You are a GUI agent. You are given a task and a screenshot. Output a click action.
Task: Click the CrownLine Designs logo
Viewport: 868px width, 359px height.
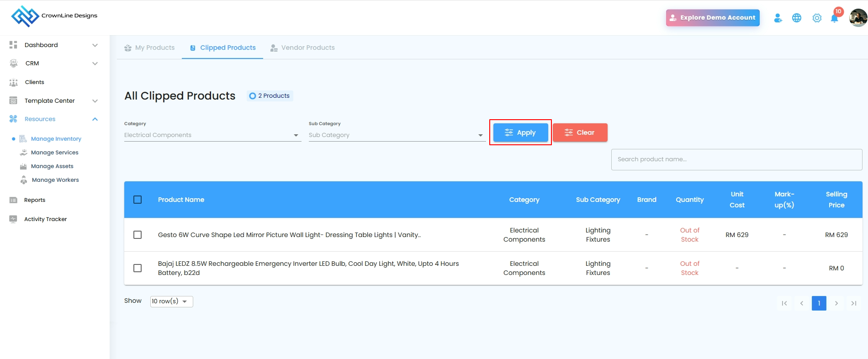click(54, 16)
